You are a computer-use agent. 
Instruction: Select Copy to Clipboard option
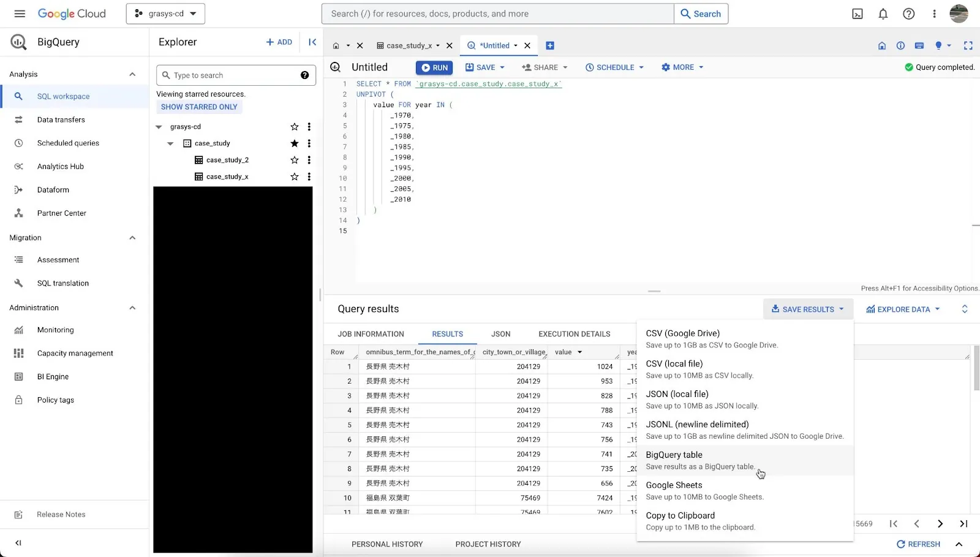click(x=745, y=521)
